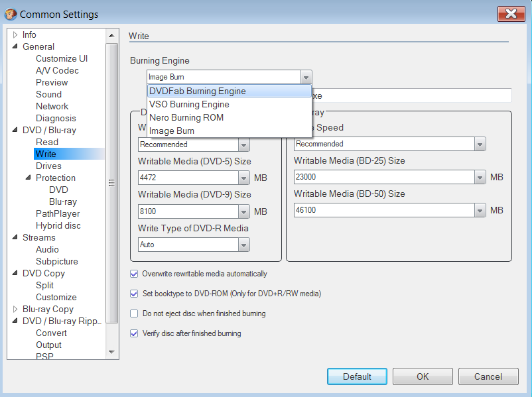
Task: Click the BD-50 size 46100 field
Action: pyautogui.click(x=385, y=211)
